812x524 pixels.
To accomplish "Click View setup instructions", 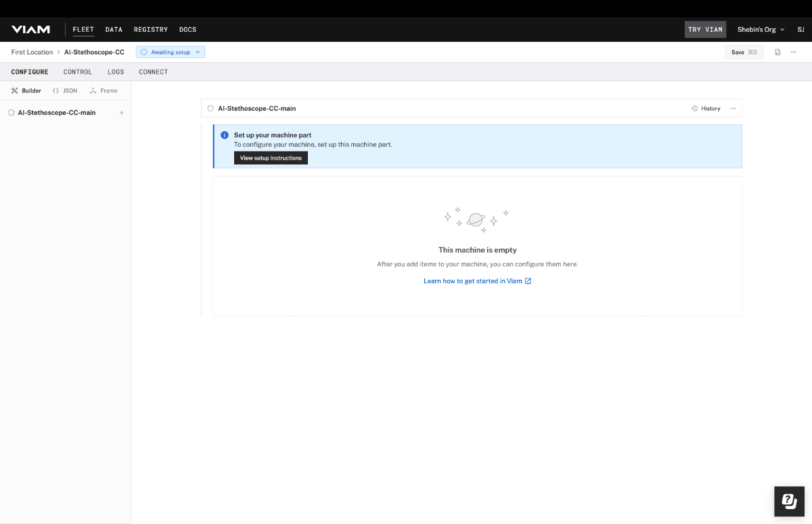I will coord(271,158).
